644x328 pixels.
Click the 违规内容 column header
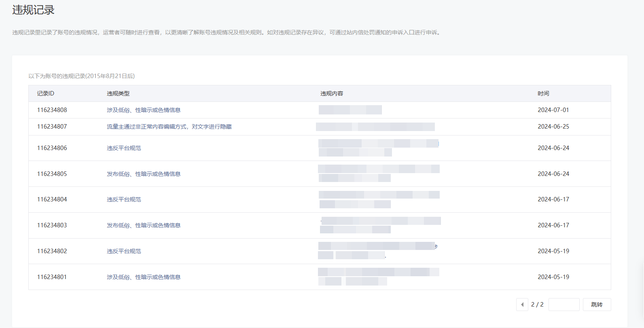pos(332,93)
